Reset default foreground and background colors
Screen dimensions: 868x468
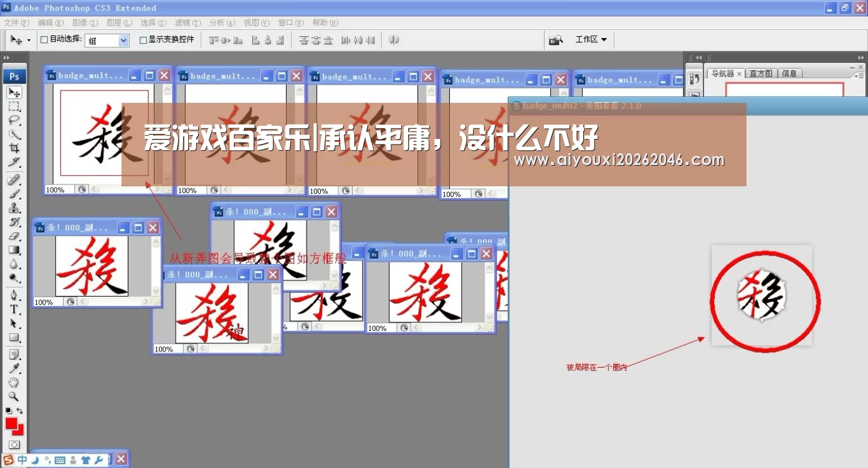point(9,411)
